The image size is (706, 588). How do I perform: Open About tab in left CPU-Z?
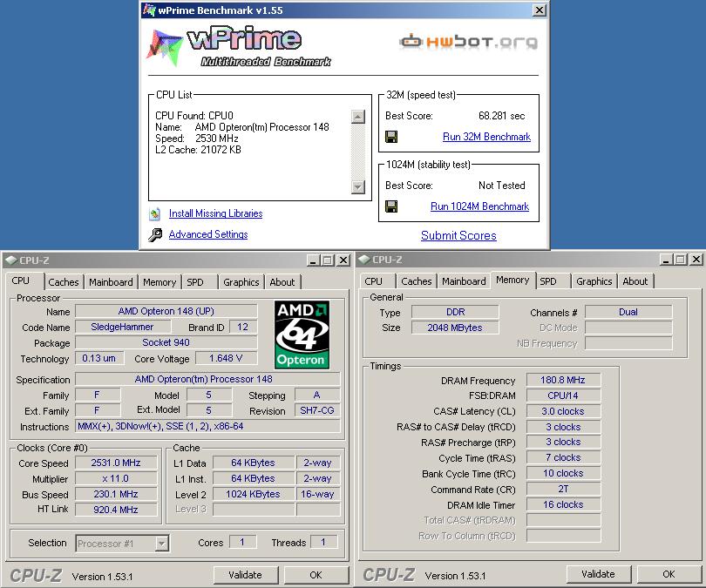pos(282,282)
